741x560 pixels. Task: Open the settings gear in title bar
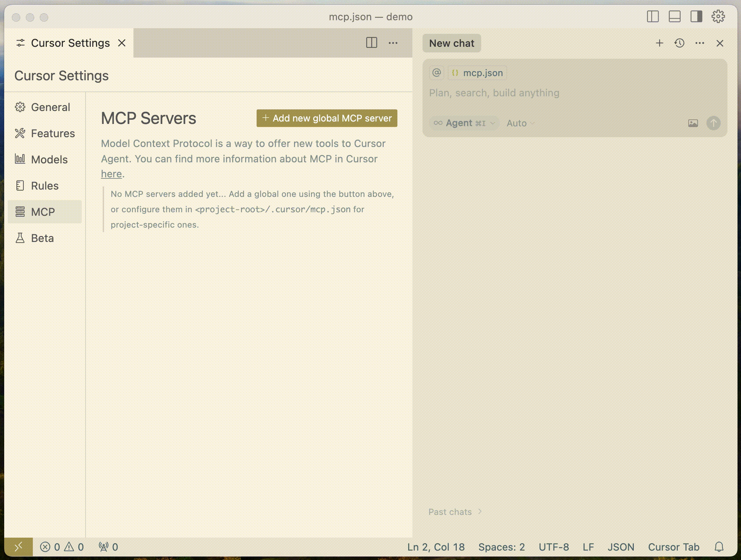pyautogui.click(x=718, y=16)
